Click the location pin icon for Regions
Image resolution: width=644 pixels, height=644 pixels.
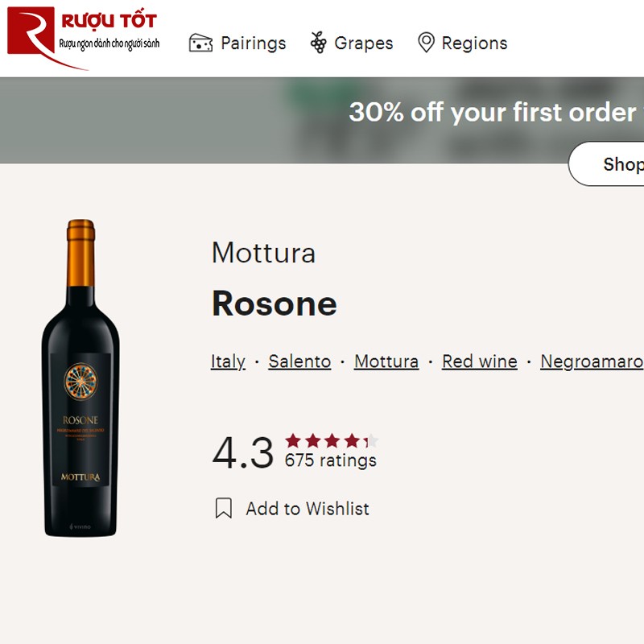pyautogui.click(x=427, y=40)
